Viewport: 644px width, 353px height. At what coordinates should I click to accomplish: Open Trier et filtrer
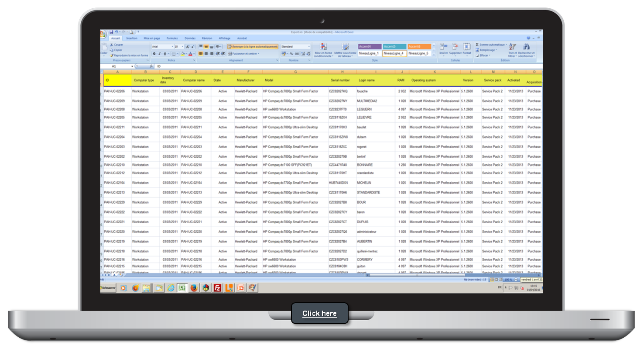click(x=512, y=50)
